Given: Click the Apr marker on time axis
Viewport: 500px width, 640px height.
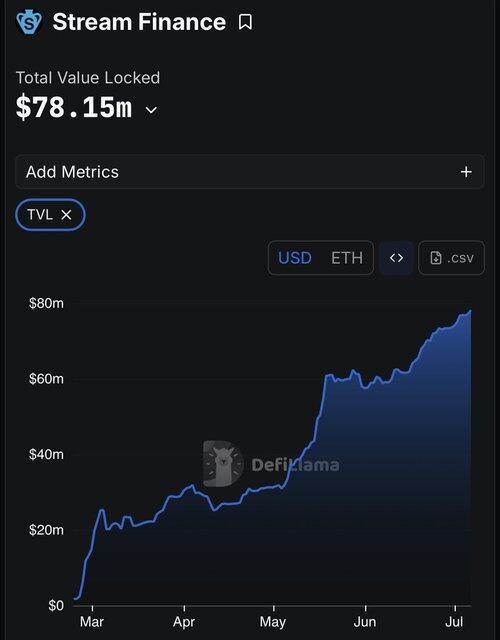Looking at the screenshot, I should tap(184, 622).
